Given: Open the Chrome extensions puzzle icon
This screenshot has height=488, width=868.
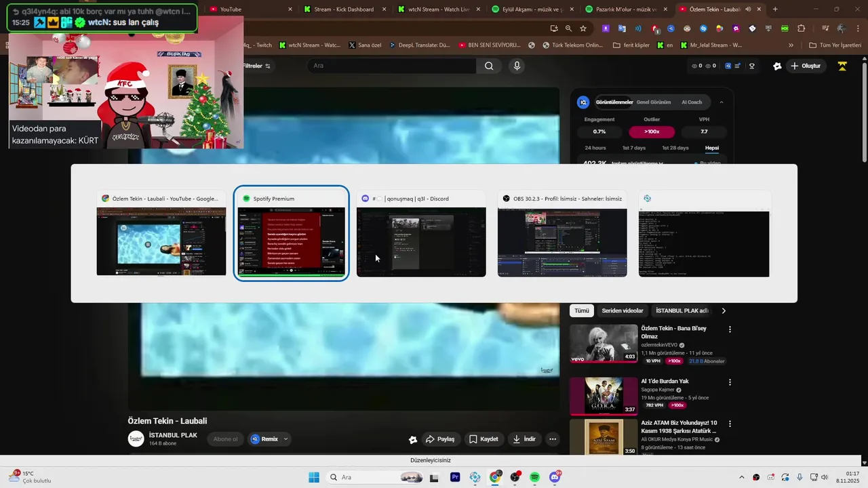Looking at the screenshot, I should coord(802,28).
